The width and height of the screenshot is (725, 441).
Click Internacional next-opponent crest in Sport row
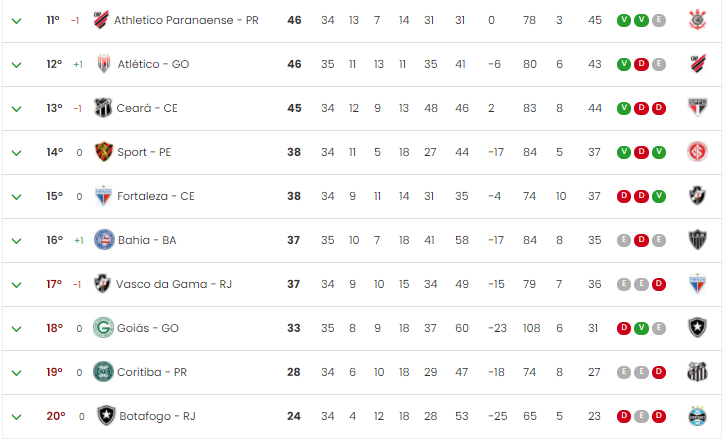[697, 152]
